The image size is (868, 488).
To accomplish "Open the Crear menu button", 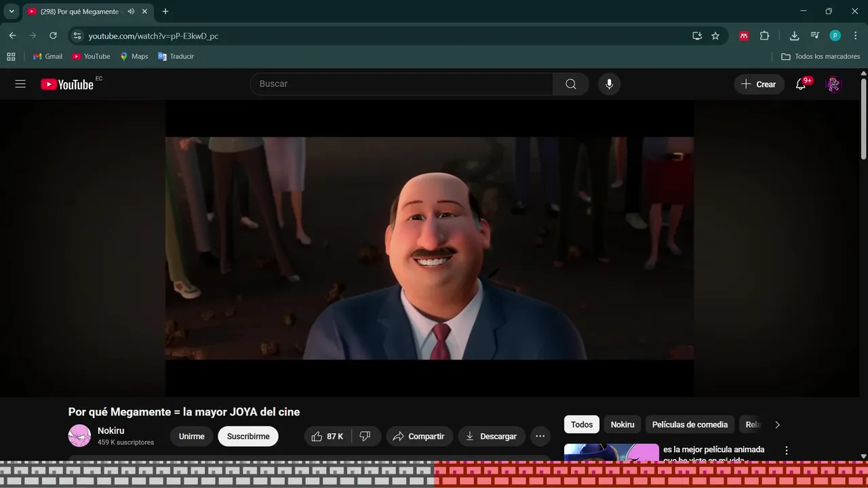I will pos(759,84).
